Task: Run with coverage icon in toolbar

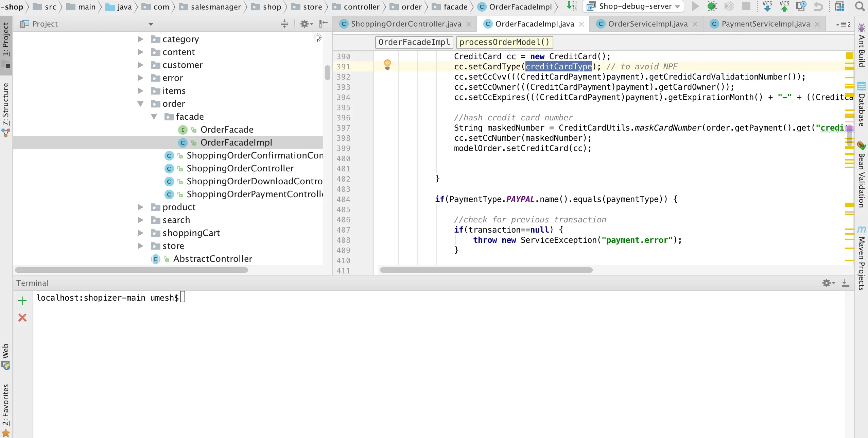Action: (x=729, y=6)
